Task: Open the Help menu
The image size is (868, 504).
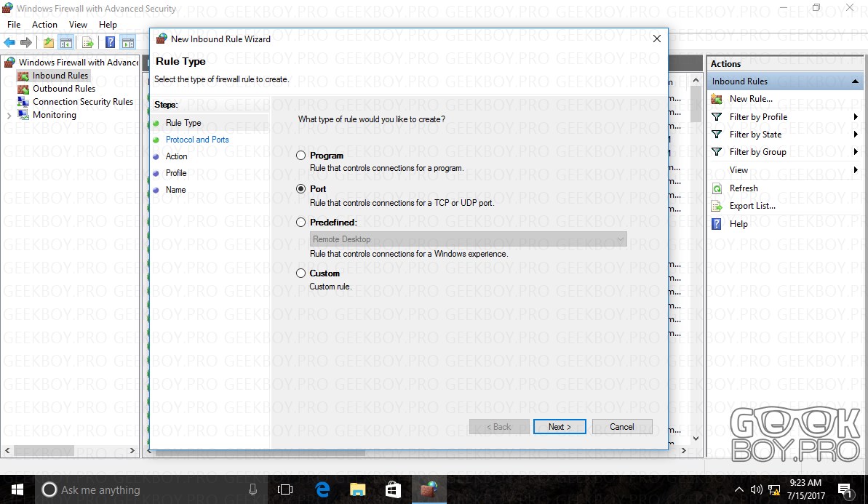Action: pos(108,24)
